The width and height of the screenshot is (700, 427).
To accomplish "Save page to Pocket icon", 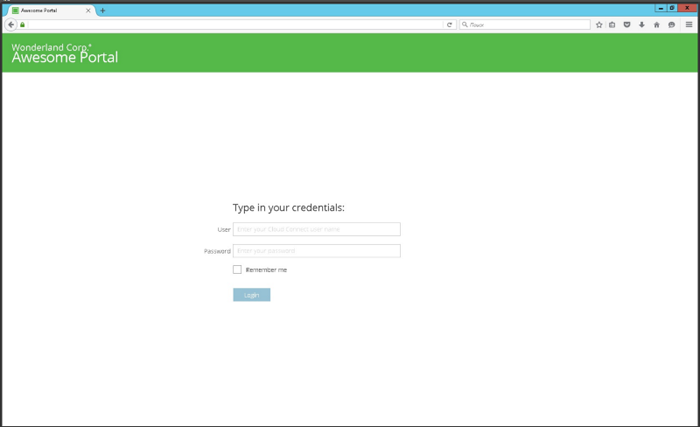I will pos(627,25).
